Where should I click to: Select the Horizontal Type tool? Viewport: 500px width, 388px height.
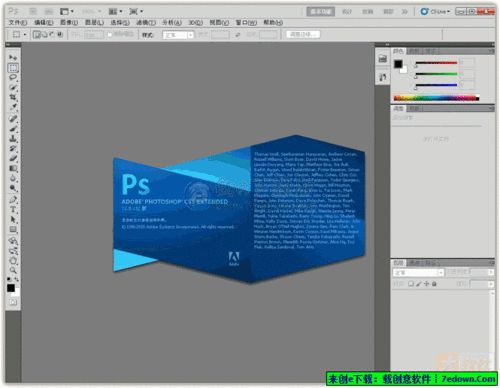[x=13, y=210]
